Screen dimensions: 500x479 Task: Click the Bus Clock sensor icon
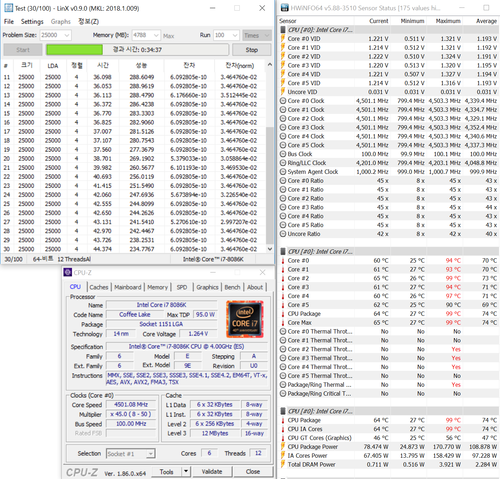[283, 154]
